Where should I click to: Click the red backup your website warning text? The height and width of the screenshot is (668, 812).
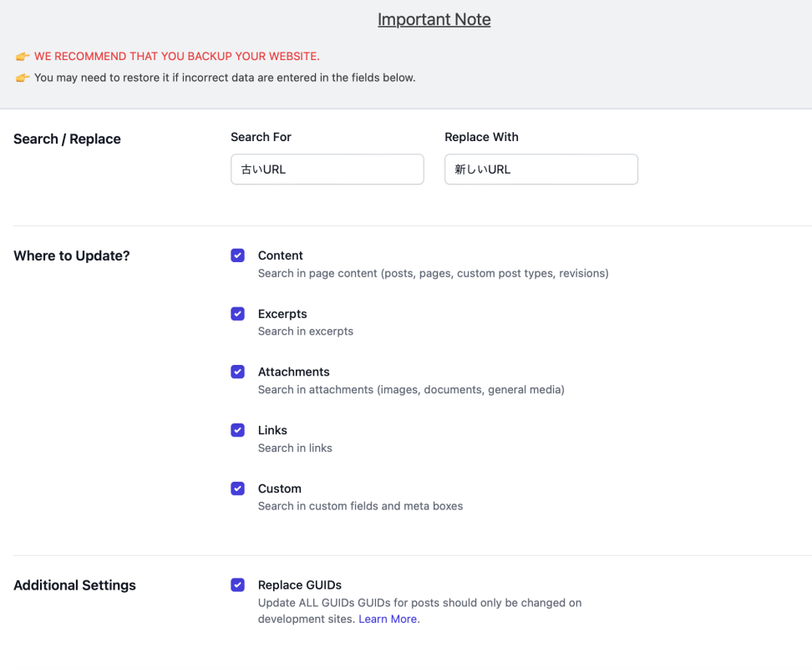click(176, 57)
